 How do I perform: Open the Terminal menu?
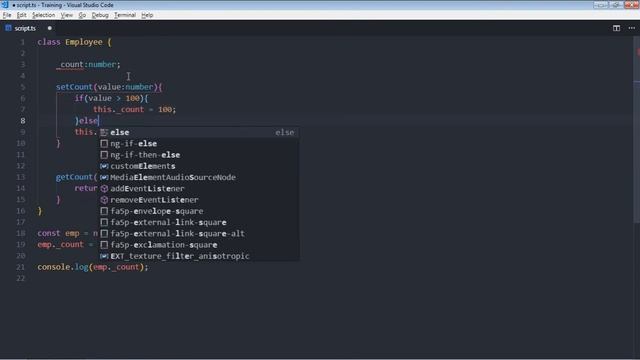[124, 15]
